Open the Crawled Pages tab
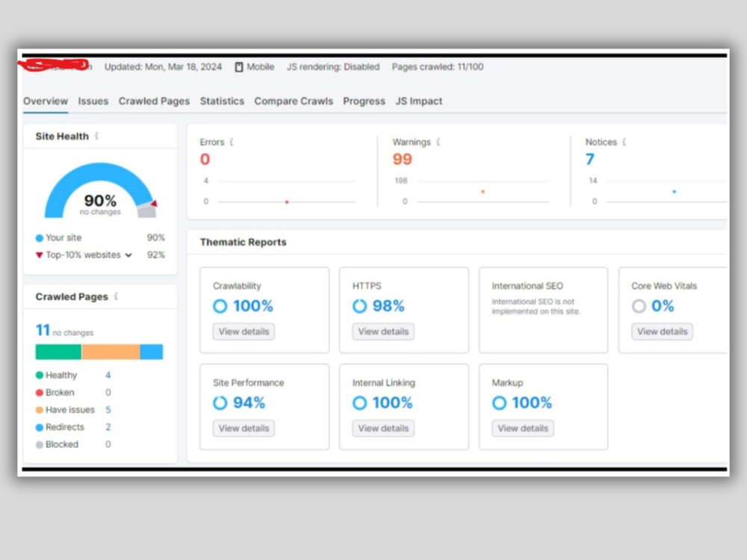Viewport: 747px width, 560px height. click(x=154, y=101)
